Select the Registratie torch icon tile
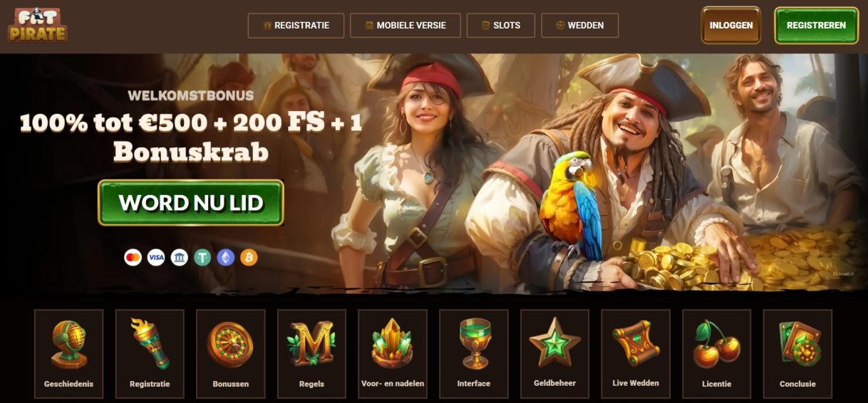This screenshot has height=403, width=868. [150, 353]
